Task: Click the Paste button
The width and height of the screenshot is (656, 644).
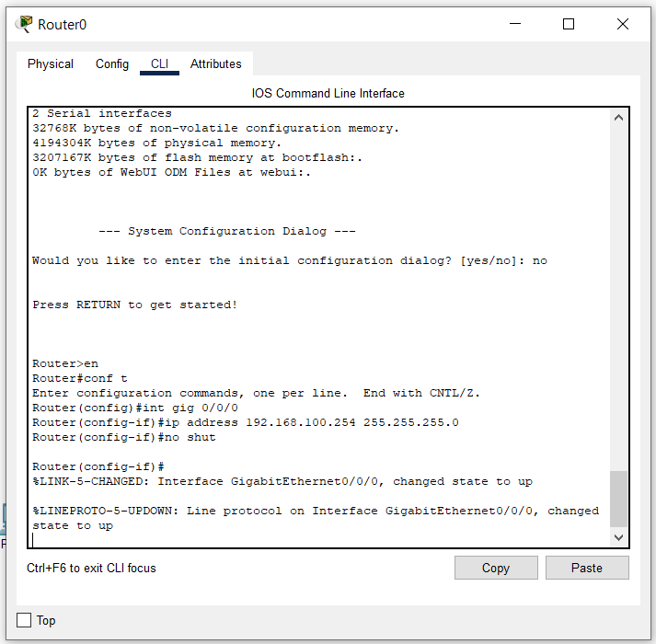Action: pos(587,568)
